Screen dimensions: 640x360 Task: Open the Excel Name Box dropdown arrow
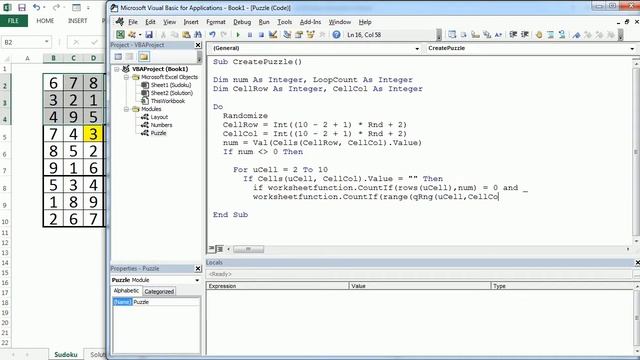click(x=47, y=42)
